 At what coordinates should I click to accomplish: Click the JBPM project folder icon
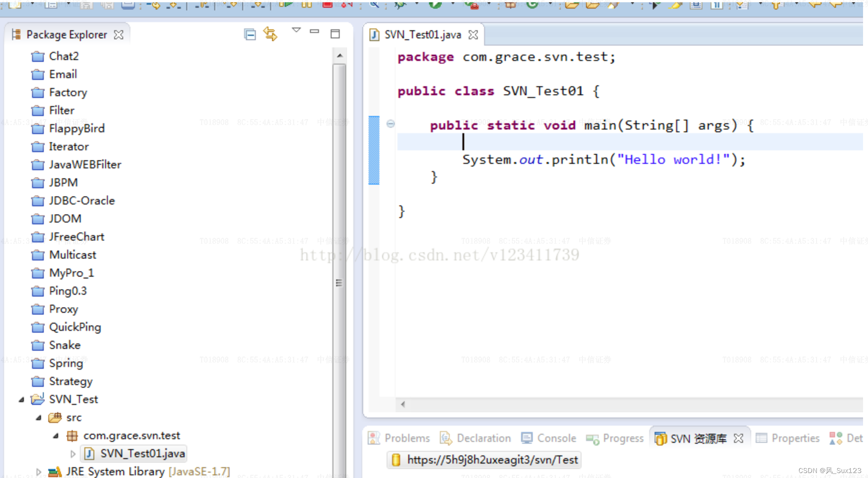click(x=38, y=183)
